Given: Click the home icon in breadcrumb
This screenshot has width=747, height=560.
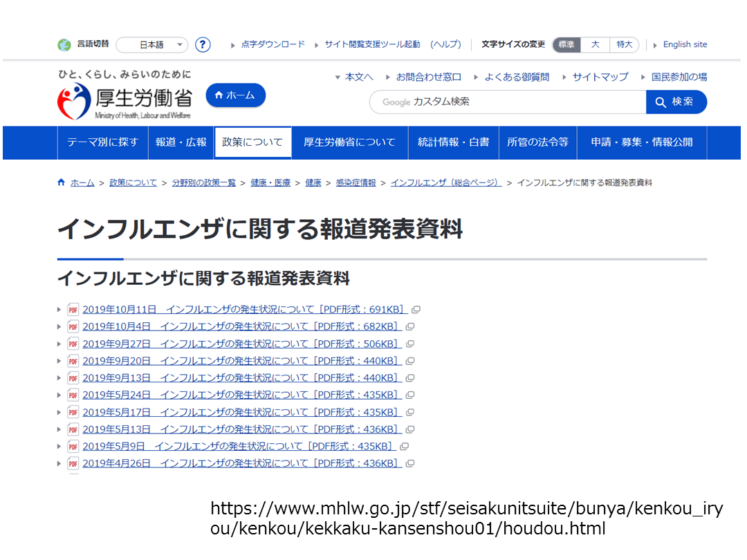Looking at the screenshot, I should pyautogui.click(x=62, y=183).
